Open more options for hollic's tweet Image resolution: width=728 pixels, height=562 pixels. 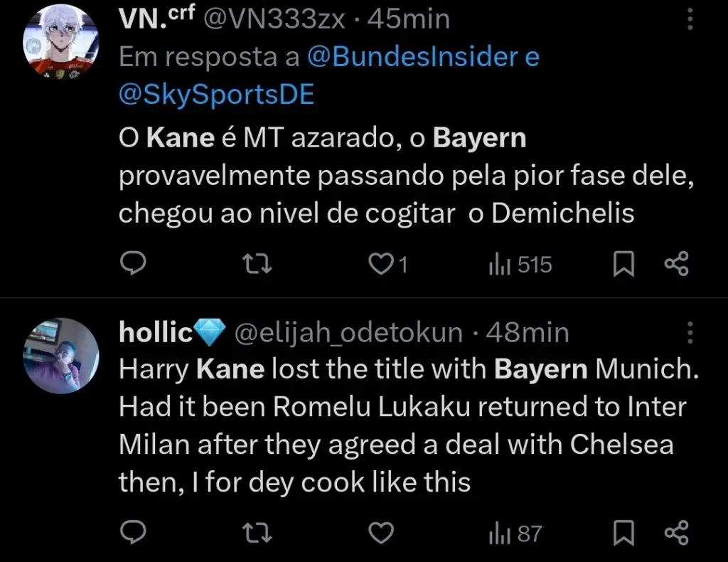click(689, 332)
